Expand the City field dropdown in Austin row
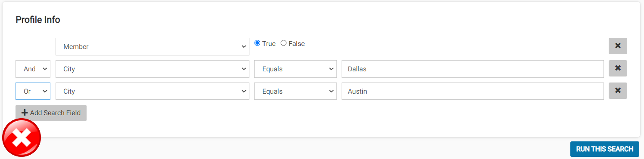Image resolution: width=644 pixels, height=159 pixels. (152, 91)
